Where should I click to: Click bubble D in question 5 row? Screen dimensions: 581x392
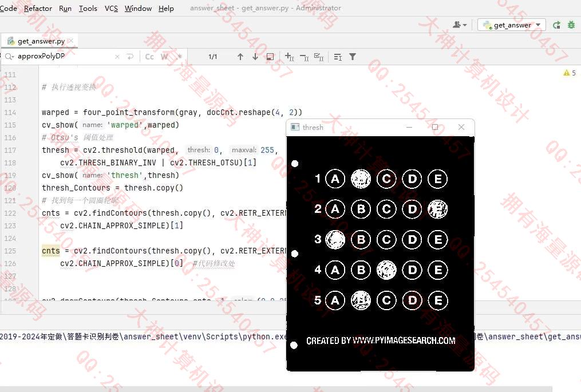pos(412,300)
